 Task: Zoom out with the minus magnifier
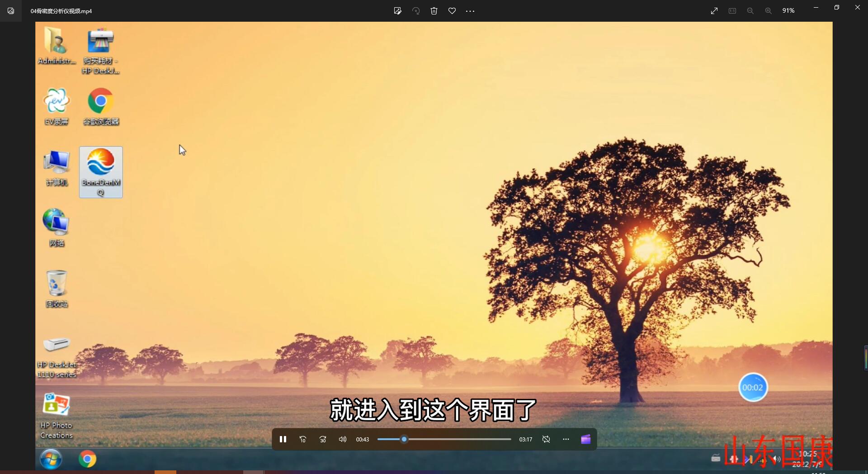point(750,11)
